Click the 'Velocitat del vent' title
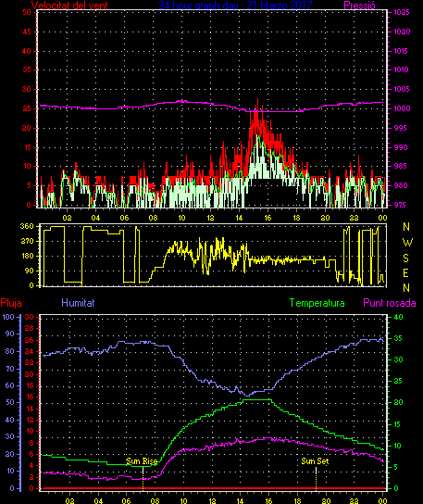This screenshot has width=423, height=504. coord(69,6)
